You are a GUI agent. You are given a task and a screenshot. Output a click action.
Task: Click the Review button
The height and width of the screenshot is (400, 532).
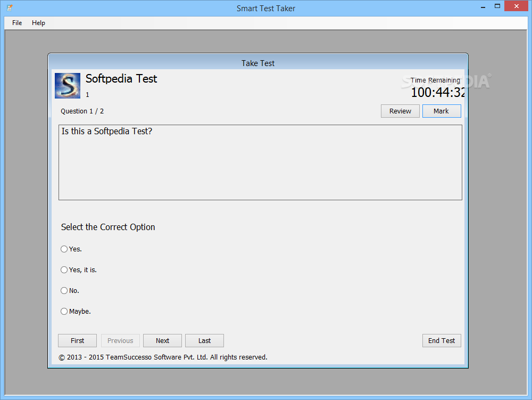click(400, 111)
